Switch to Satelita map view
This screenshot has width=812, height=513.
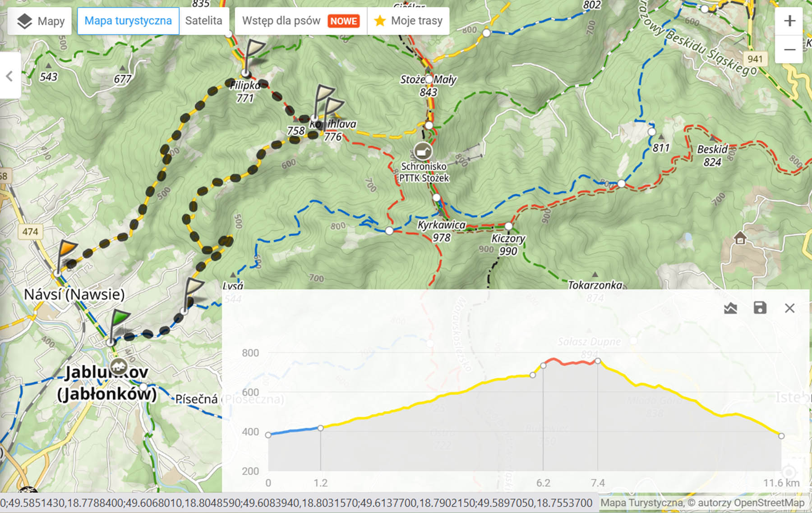click(x=203, y=21)
